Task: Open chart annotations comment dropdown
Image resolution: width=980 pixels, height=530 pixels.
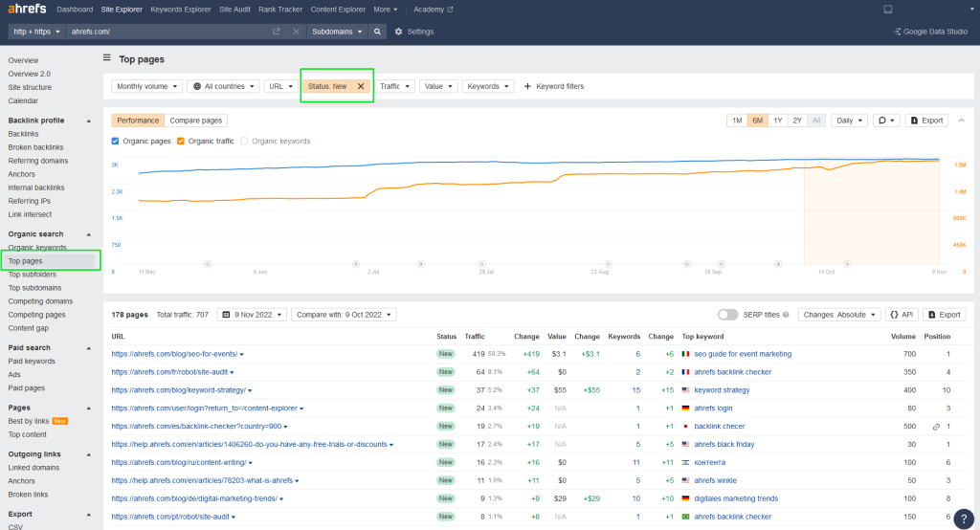Action: pyautogui.click(x=885, y=121)
